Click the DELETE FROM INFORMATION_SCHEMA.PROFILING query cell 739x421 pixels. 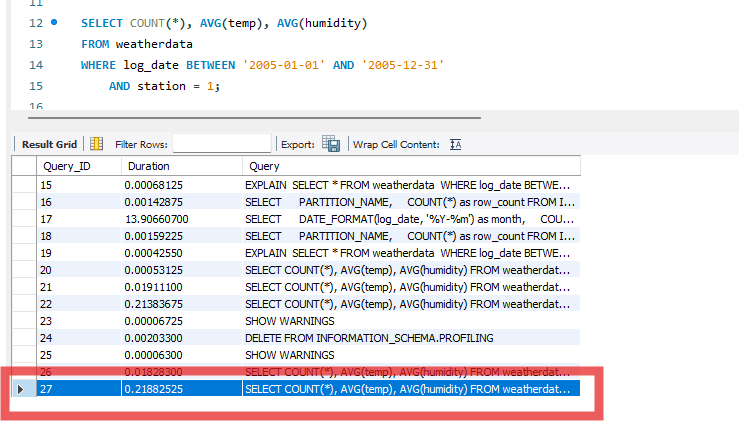(369, 338)
